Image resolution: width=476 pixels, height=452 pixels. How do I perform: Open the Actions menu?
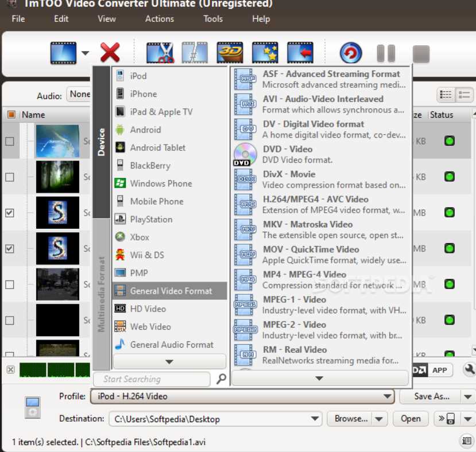click(160, 19)
